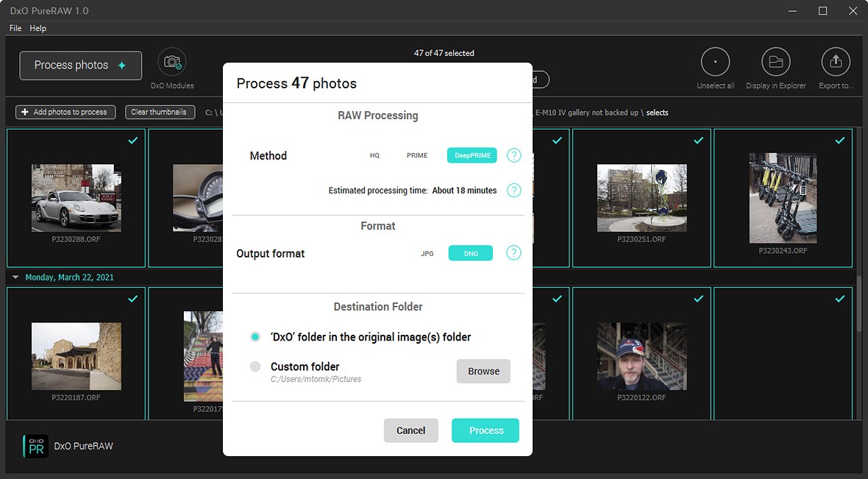Click the DxO PureRAW logo icon

click(35, 445)
